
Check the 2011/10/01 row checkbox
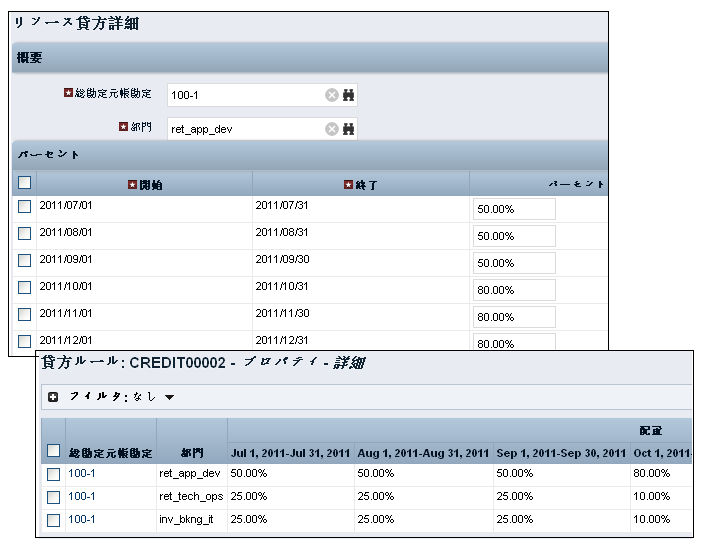pyautogui.click(x=24, y=287)
